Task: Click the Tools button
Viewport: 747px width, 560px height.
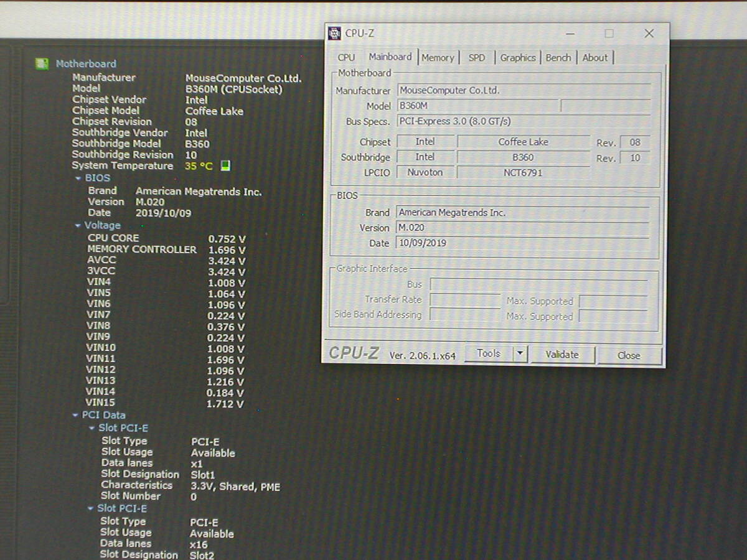Action: [x=489, y=354]
